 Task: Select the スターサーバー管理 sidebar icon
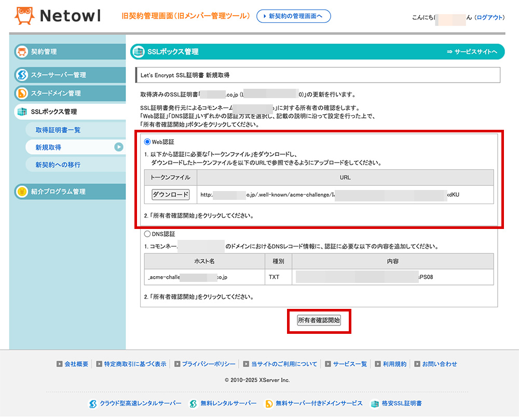point(22,74)
